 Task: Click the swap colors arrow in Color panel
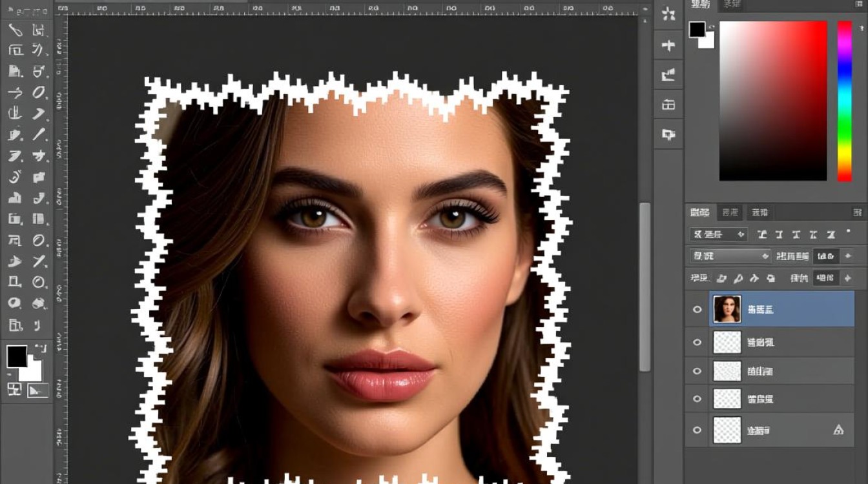(x=712, y=26)
